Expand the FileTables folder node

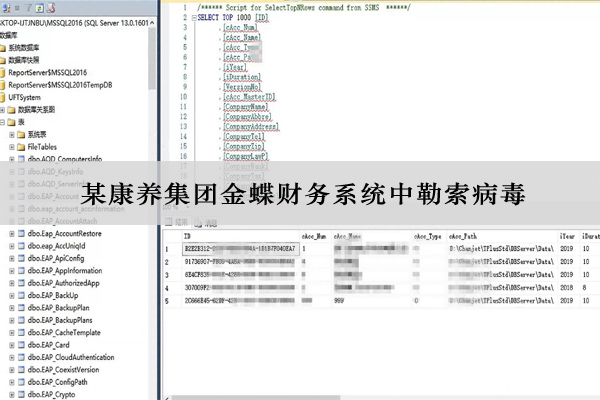(12, 147)
